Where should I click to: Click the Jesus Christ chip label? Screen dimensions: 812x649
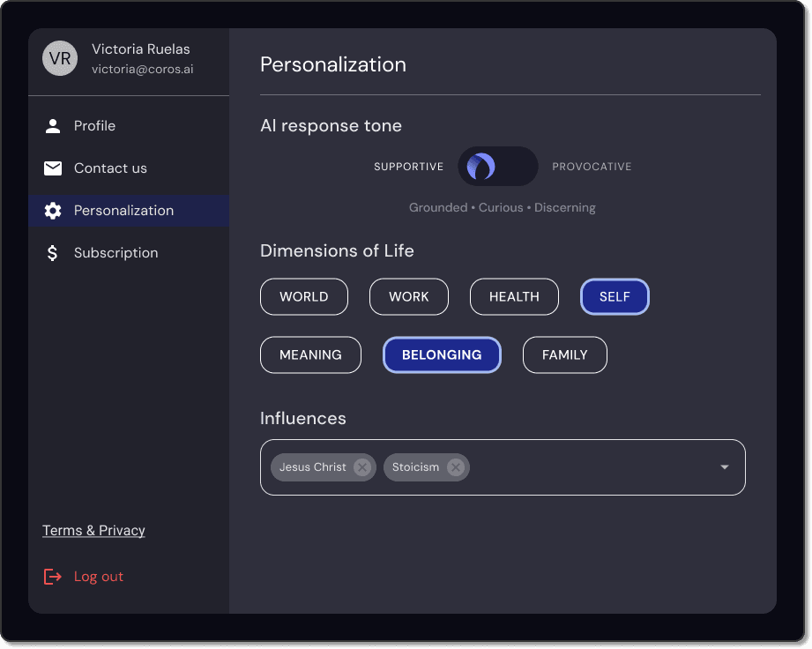tap(313, 467)
